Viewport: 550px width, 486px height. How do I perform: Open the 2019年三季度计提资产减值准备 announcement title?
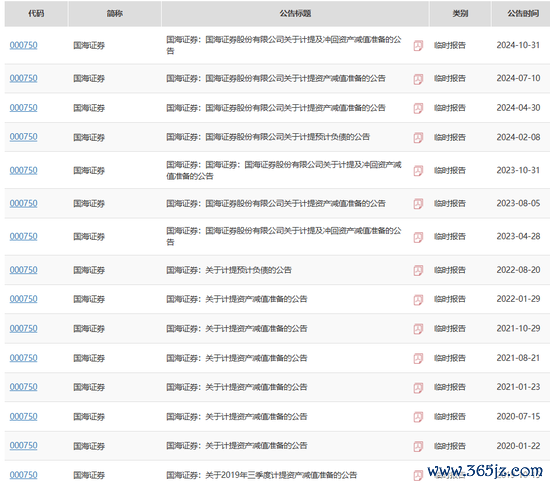coord(261,475)
